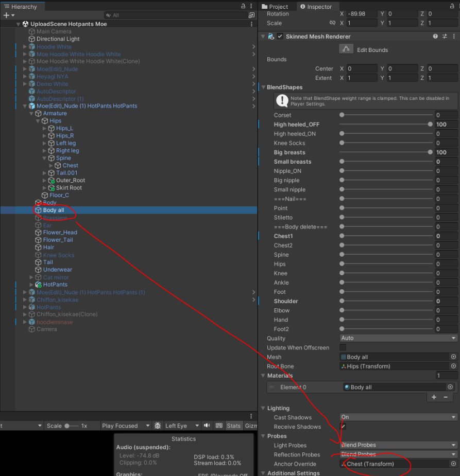Viewport: 460px width, 476px height.
Task: Toggle the Stats overlay button
Action: (233, 426)
